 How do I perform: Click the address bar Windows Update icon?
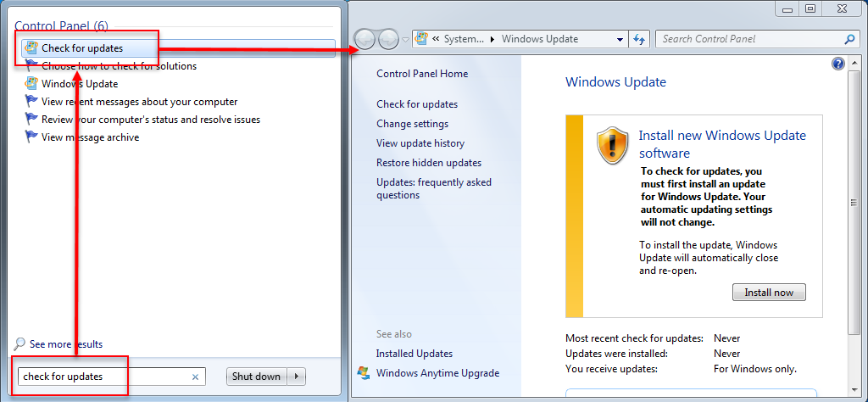click(422, 39)
